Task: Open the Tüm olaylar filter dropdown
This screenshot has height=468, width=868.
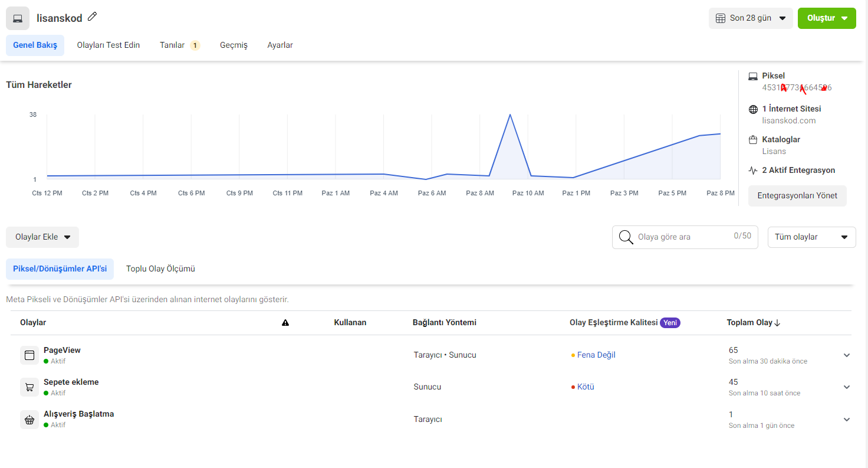Action: click(811, 237)
